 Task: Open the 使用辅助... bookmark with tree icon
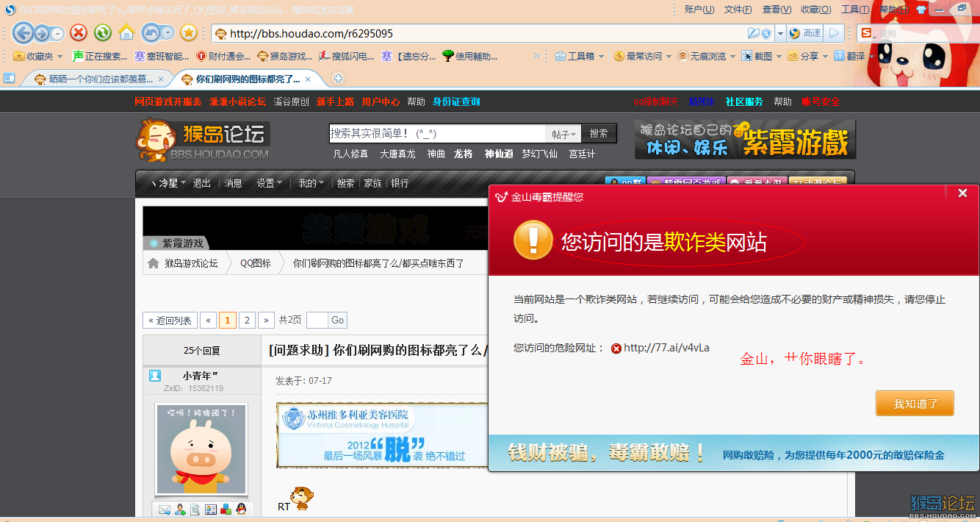pos(469,56)
